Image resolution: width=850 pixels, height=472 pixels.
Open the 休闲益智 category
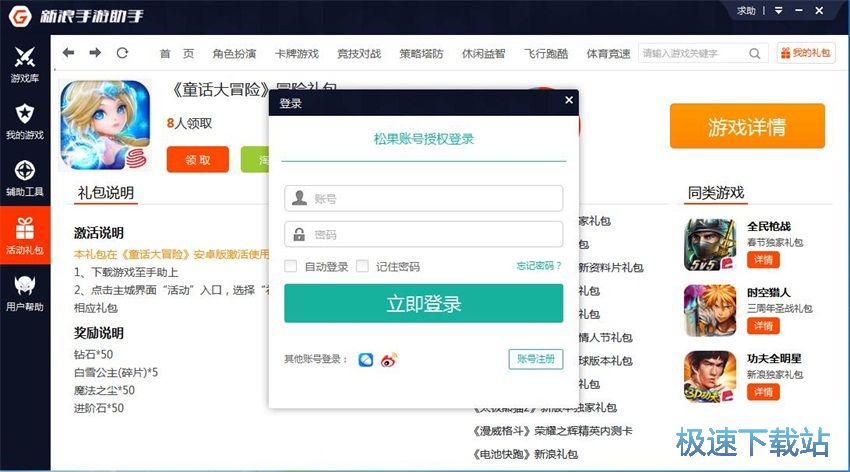click(x=484, y=53)
